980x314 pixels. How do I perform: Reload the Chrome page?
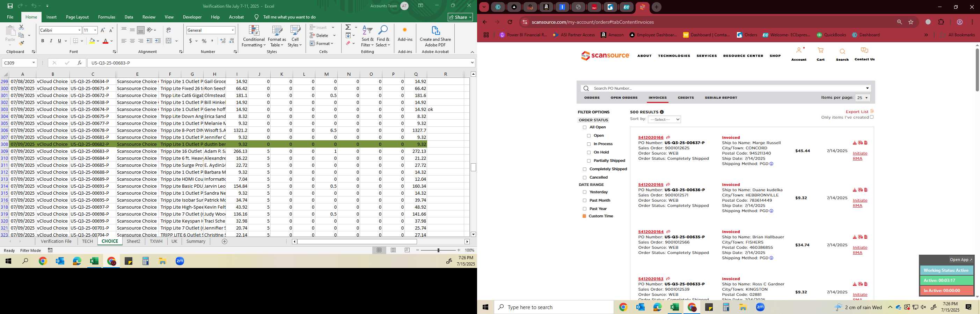point(510,22)
